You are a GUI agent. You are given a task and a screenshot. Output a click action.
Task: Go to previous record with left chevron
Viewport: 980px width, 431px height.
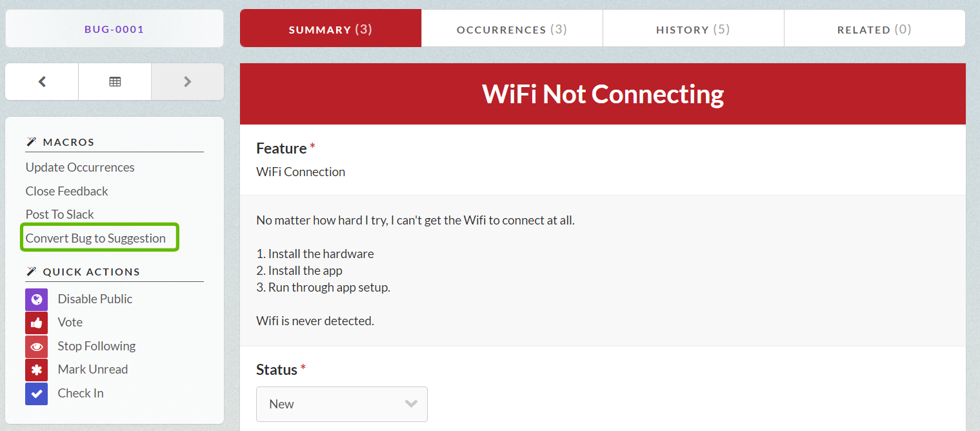click(42, 82)
